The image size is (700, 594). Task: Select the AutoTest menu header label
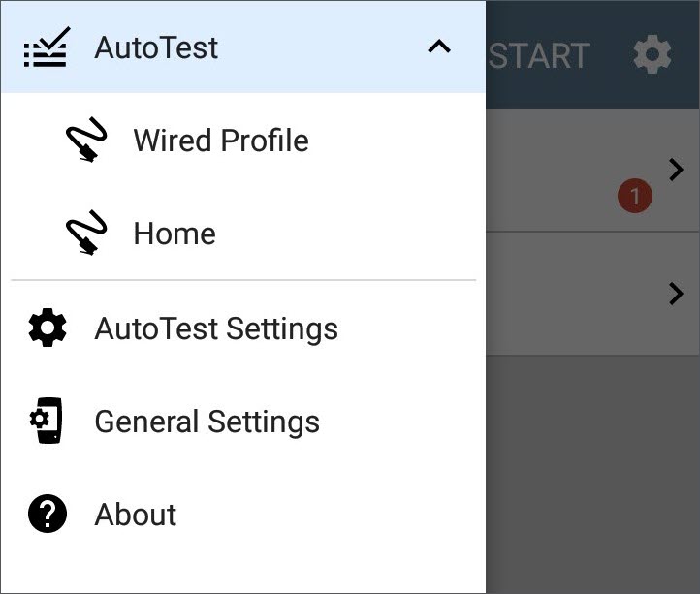156,47
